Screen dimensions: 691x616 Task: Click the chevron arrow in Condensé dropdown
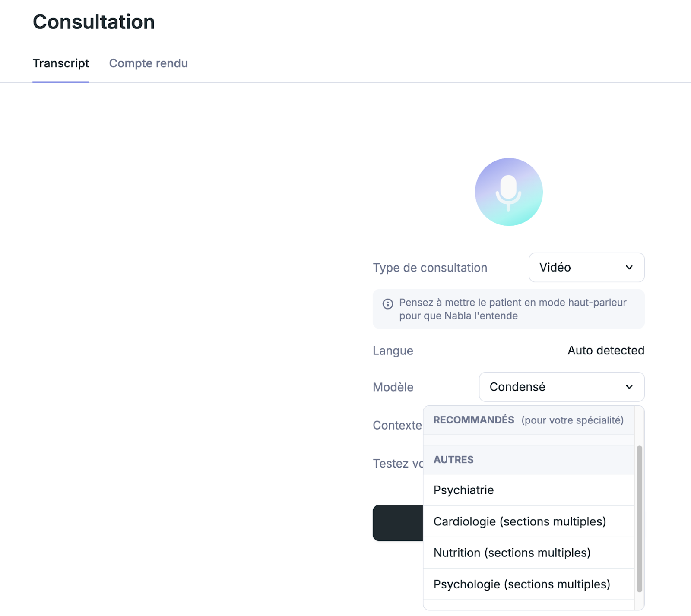(629, 387)
